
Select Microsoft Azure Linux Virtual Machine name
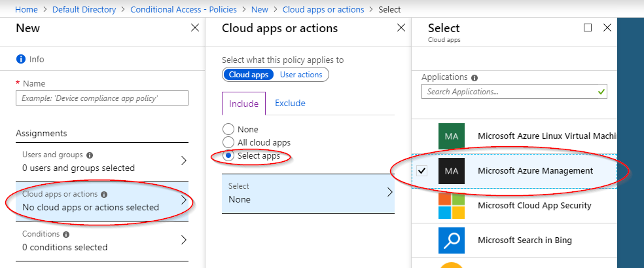pos(547,136)
